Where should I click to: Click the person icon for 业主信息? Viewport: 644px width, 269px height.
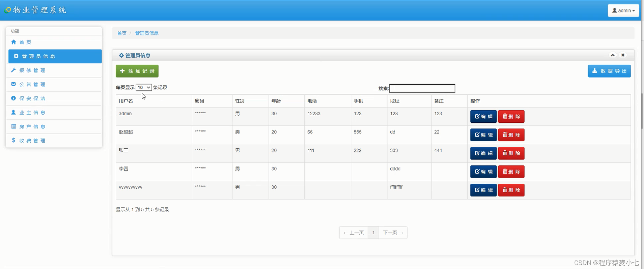[13, 112]
